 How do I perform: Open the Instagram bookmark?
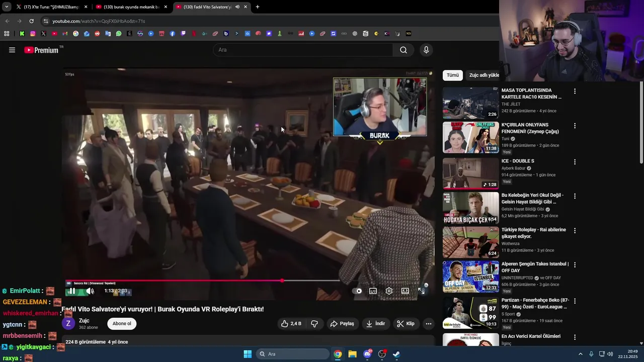pyautogui.click(x=33, y=34)
